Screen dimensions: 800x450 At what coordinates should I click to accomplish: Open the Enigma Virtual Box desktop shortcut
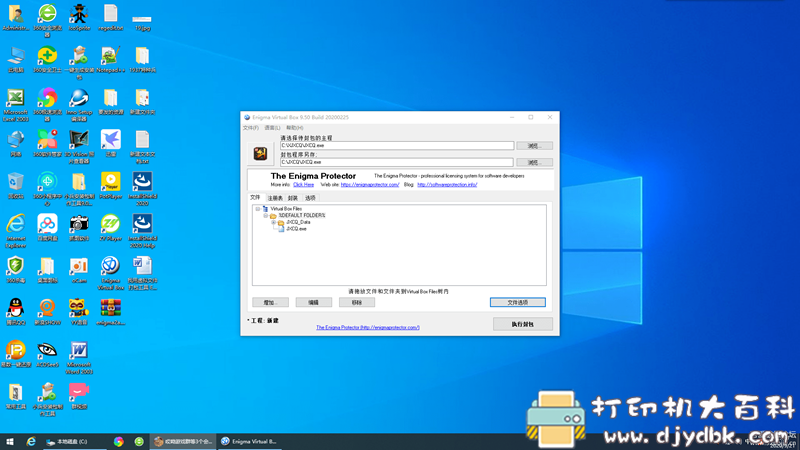click(x=111, y=273)
